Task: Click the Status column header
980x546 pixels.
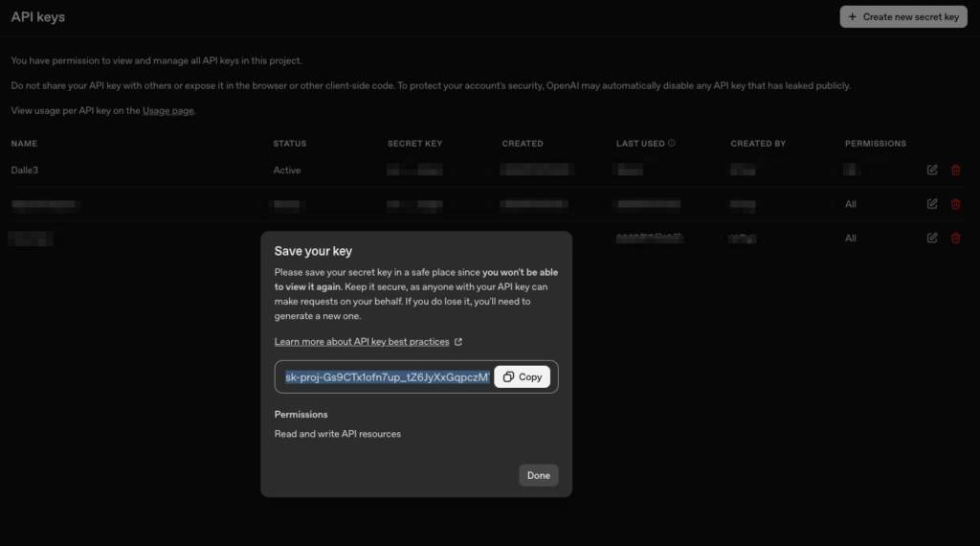Action: tap(289, 144)
